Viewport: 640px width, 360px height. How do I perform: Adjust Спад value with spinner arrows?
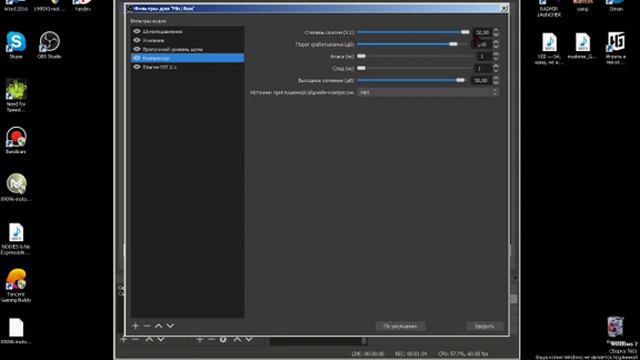[x=496, y=68]
